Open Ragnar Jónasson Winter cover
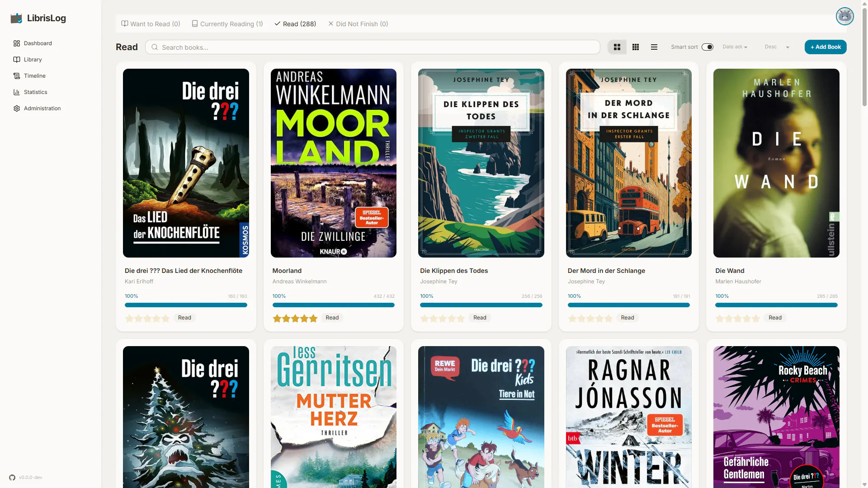The width and height of the screenshot is (868, 488). pyautogui.click(x=629, y=417)
